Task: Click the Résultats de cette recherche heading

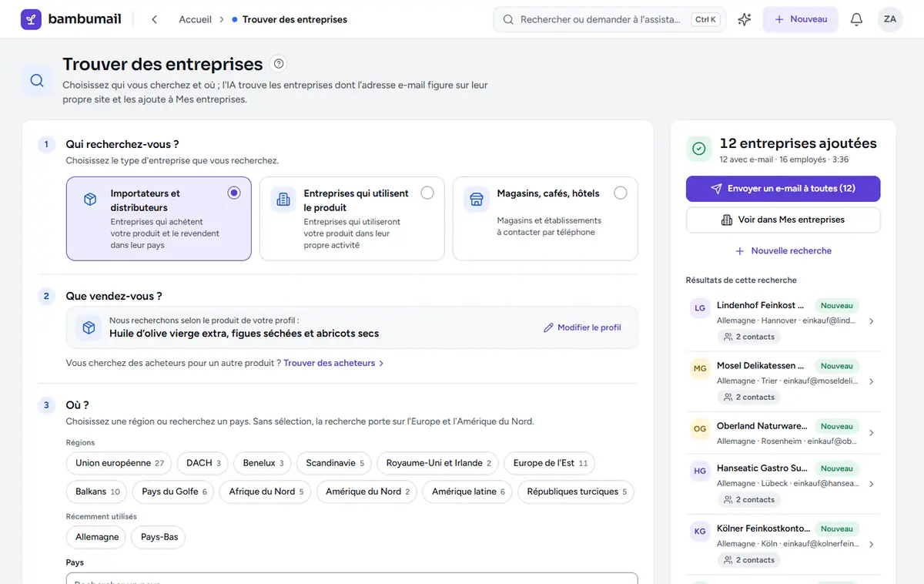Action: point(741,280)
